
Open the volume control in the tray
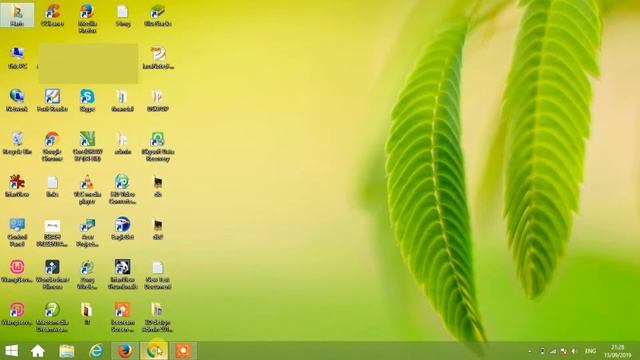click(x=574, y=351)
